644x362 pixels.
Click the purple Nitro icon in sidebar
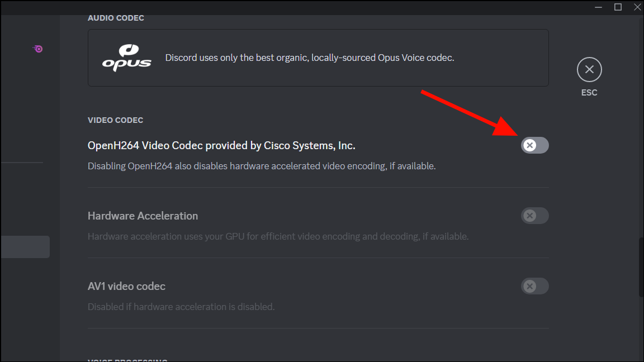tap(38, 49)
